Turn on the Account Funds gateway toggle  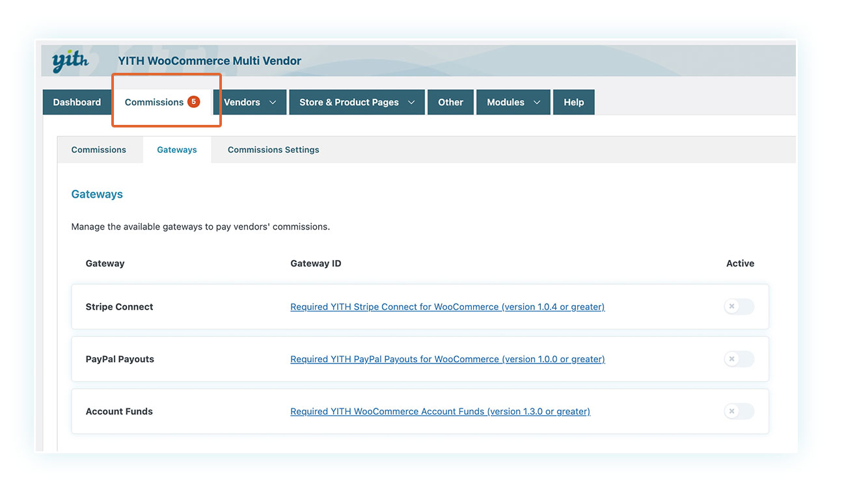[x=739, y=411]
